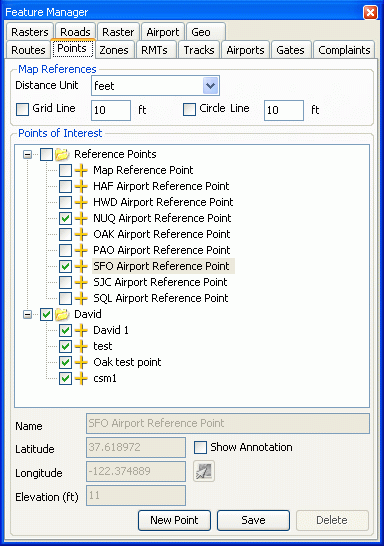
Task: Switch to the Rasters tab
Action: pyautogui.click(x=30, y=32)
